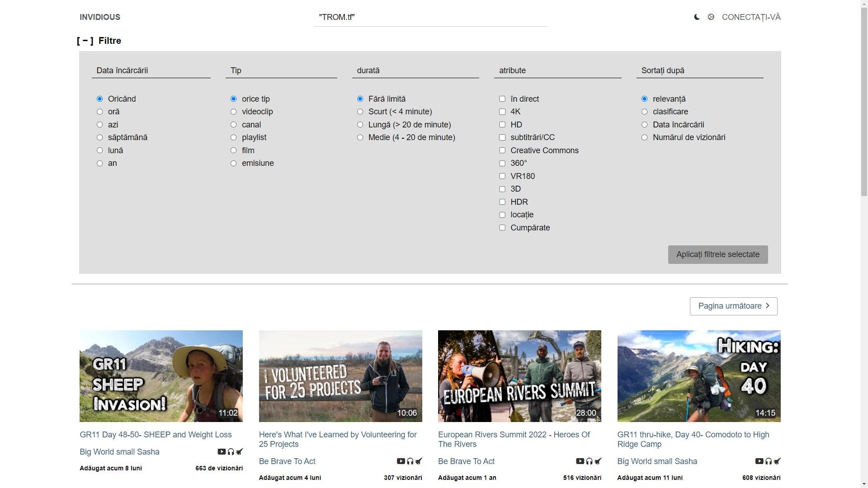
Task: Toggle dark mode with the moon icon
Action: point(696,17)
